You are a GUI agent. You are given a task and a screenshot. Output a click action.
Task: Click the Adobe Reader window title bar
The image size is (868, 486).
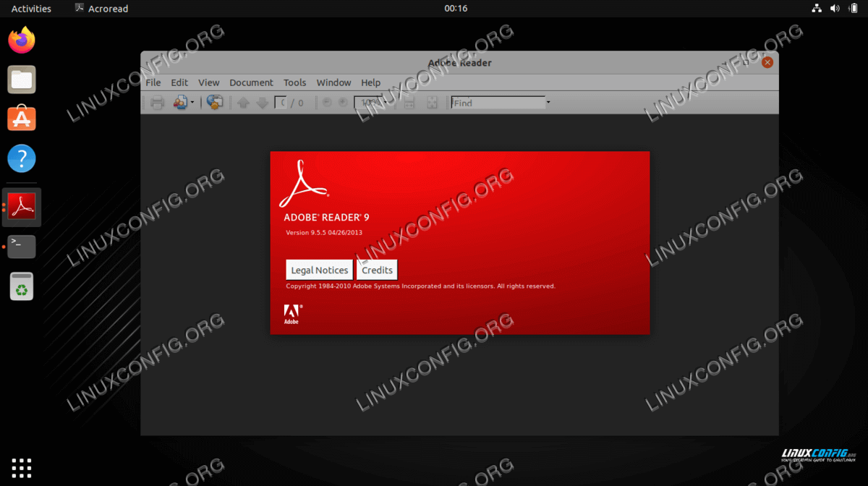point(459,62)
